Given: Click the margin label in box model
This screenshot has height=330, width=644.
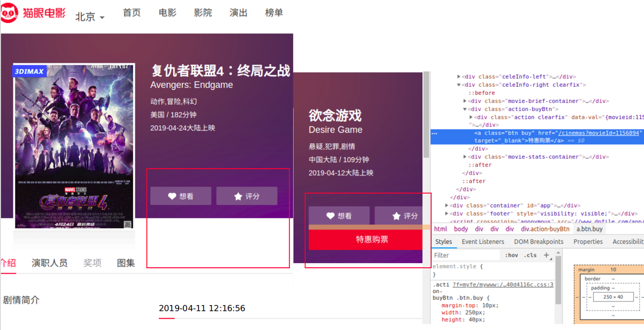Looking at the screenshot, I should (x=586, y=270).
